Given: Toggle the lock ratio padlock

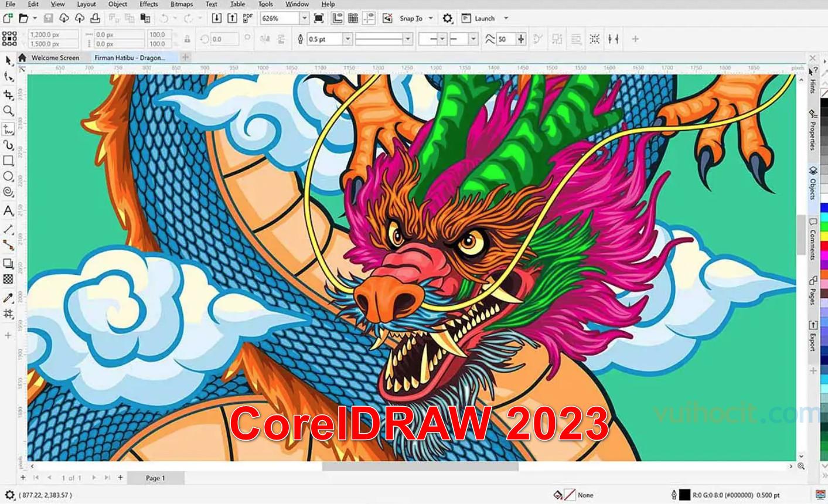Looking at the screenshot, I should pyautogui.click(x=187, y=39).
